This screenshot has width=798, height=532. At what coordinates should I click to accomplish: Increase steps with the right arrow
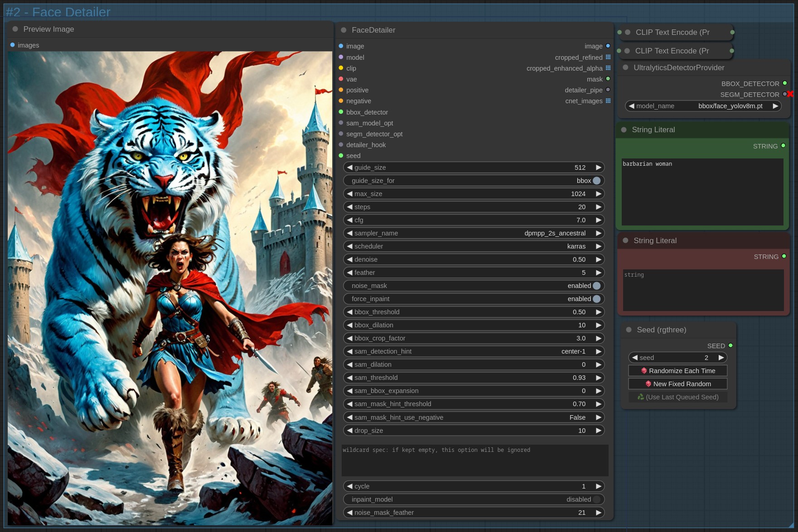pyautogui.click(x=599, y=207)
